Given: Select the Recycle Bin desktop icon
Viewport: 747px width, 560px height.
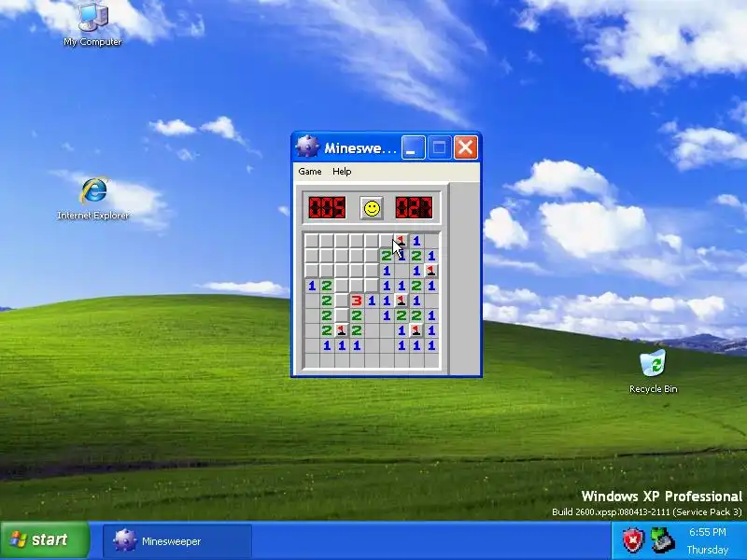Looking at the screenshot, I should coord(653,371).
